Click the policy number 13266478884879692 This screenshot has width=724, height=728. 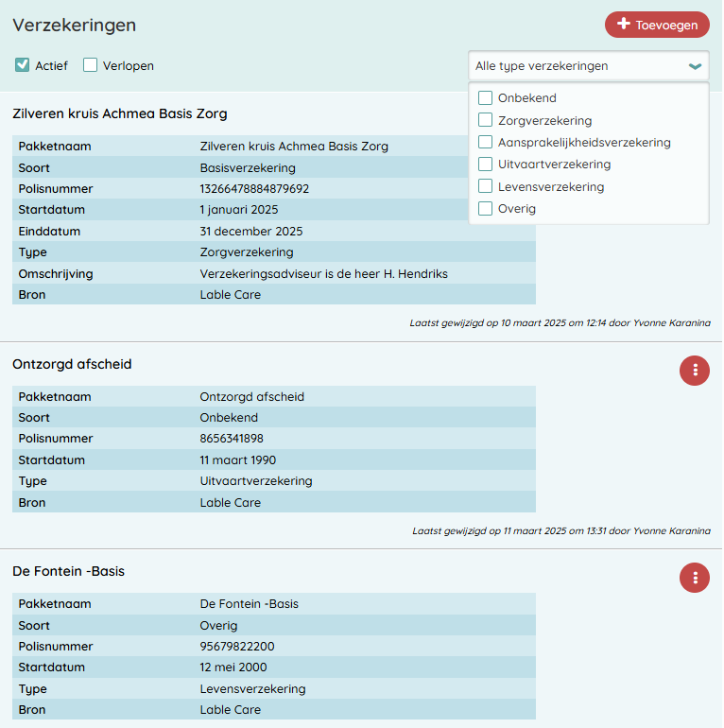(254, 189)
